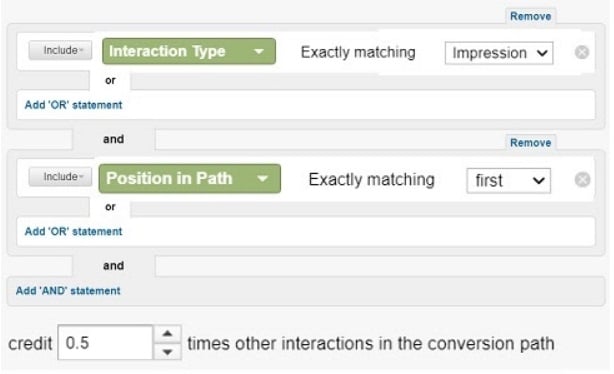Add a new 'AND' statement

click(x=68, y=291)
